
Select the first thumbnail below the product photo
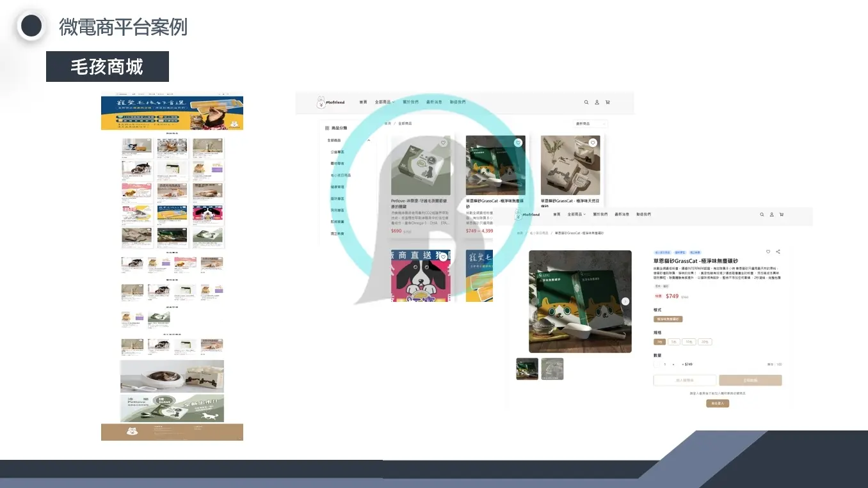pyautogui.click(x=527, y=369)
